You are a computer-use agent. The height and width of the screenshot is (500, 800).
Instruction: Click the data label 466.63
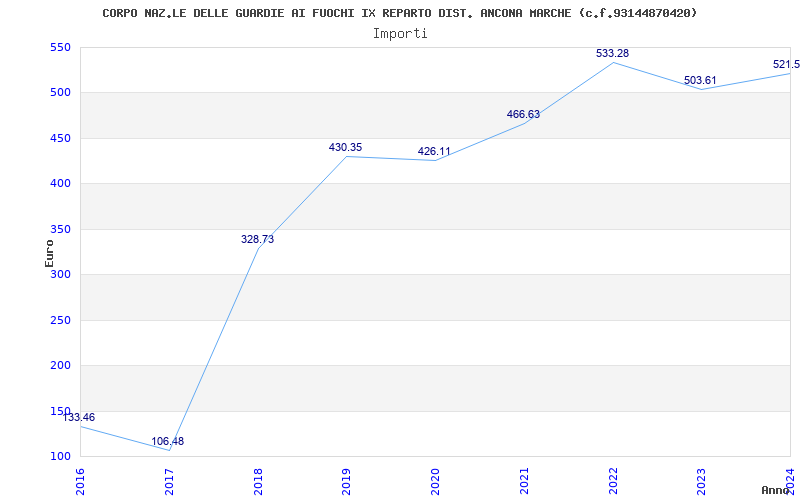coord(523,114)
